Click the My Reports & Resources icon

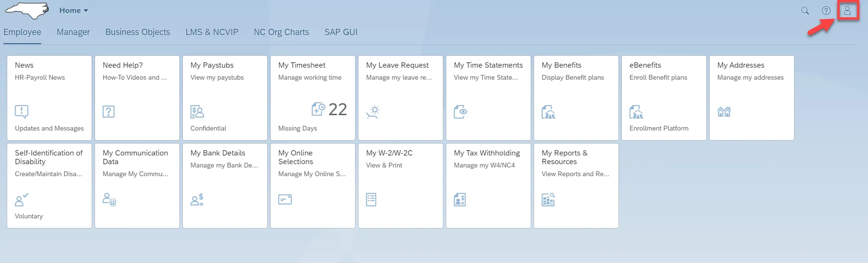548,199
